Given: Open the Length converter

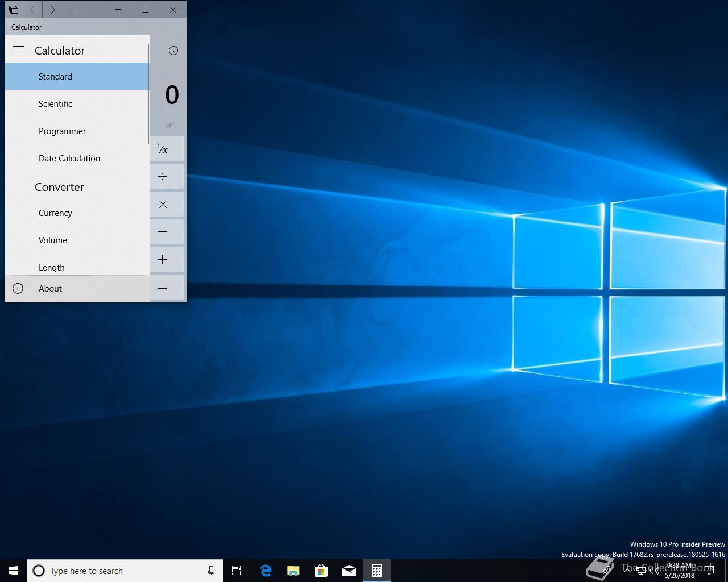Looking at the screenshot, I should click(x=51, y=267).
